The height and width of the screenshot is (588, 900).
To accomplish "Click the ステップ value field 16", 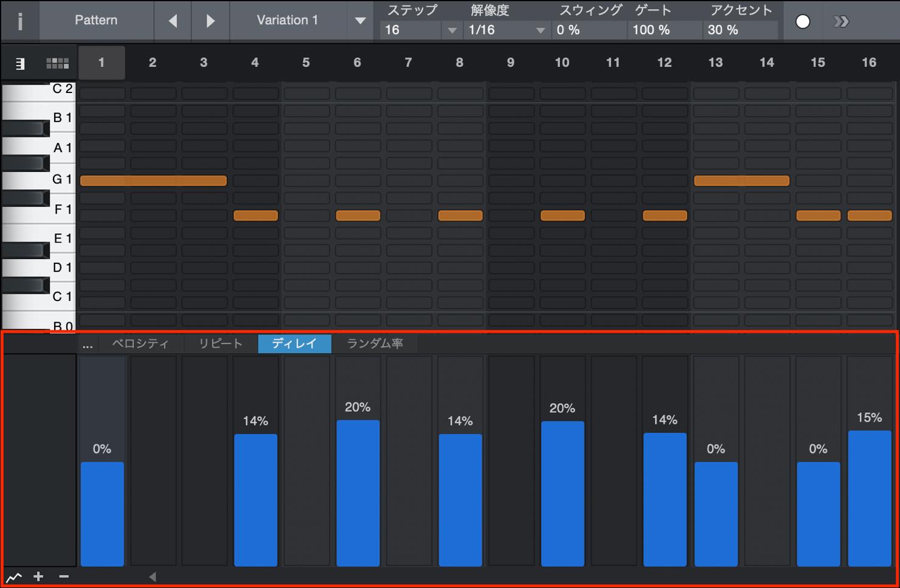I will [411, 30].
